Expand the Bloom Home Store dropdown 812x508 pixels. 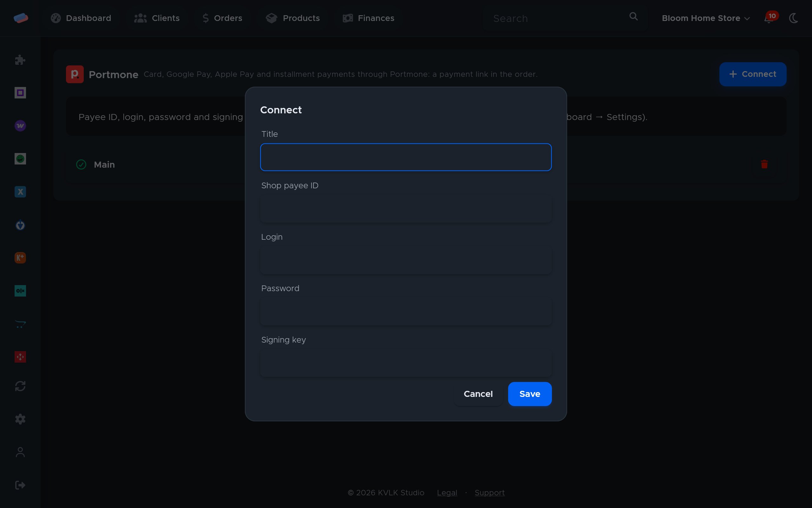[x=706, y=18]
